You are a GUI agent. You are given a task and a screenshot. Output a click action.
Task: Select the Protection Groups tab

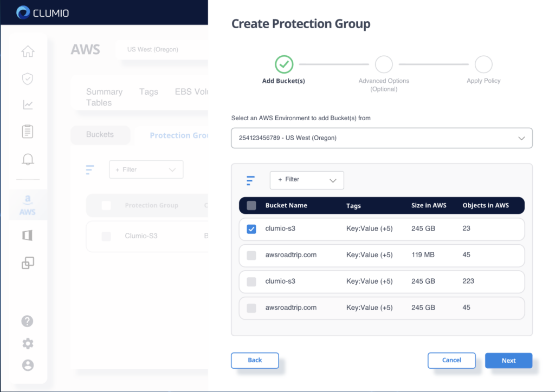(x=179, y=135)
